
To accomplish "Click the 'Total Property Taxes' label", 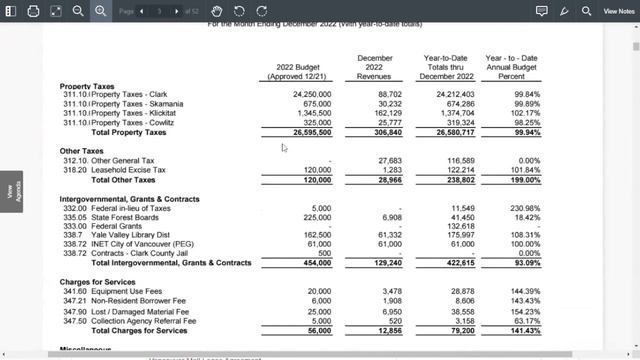I will tap(129, 132).
